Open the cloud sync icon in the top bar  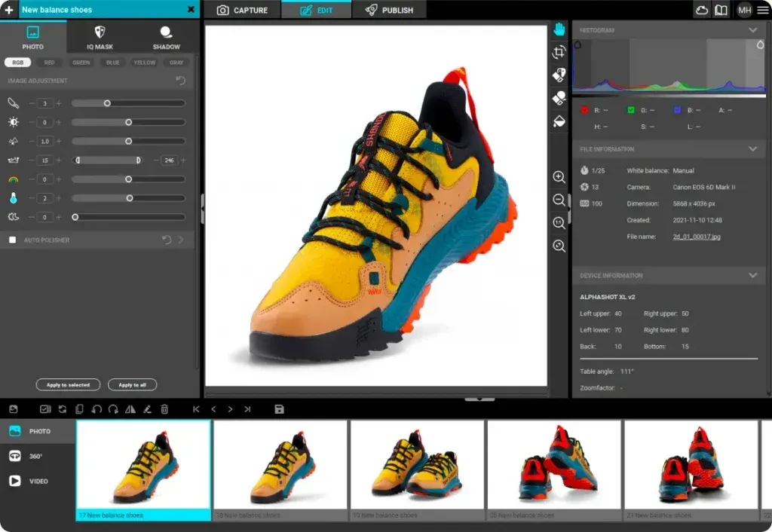coord(702,10)
